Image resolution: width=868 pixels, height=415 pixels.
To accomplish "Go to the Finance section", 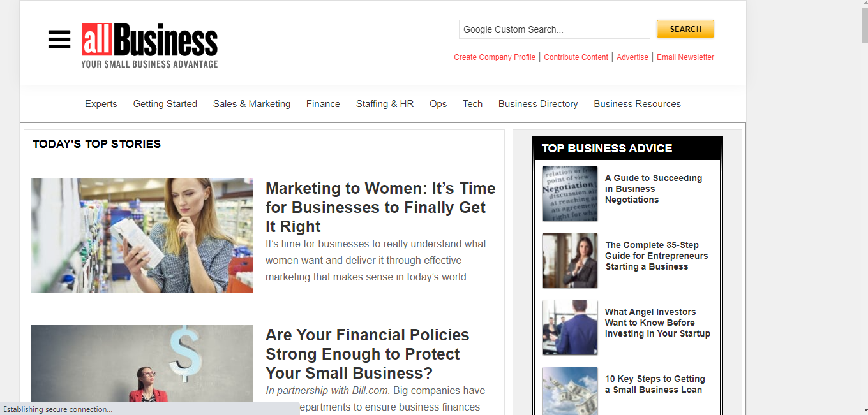I will pos(323,104).
